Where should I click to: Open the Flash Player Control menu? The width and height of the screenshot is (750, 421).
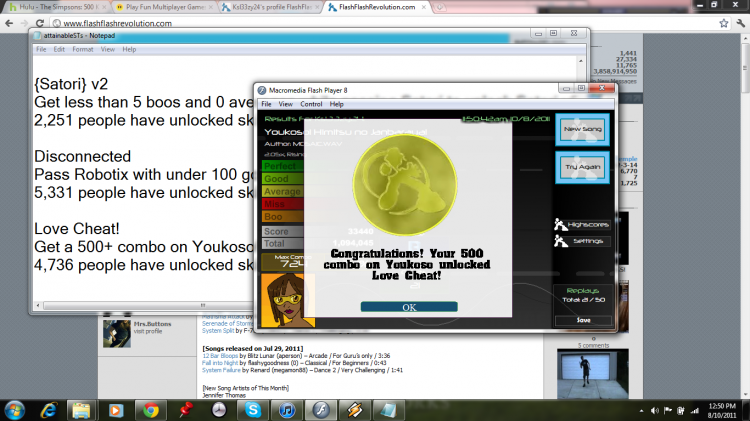pos(311,104)
